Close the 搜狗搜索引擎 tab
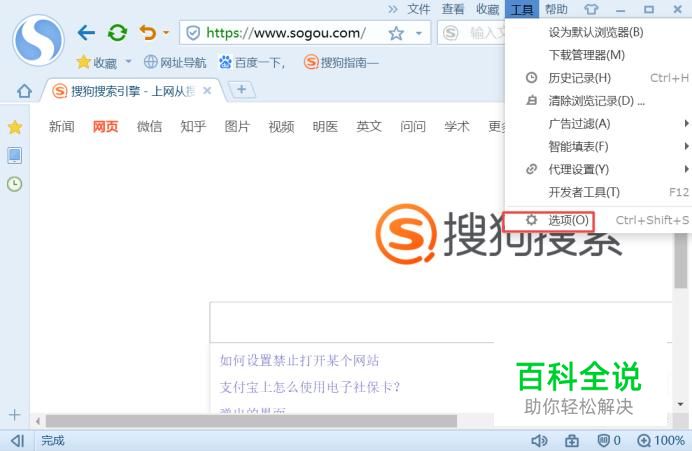 (x=207, y=91)
